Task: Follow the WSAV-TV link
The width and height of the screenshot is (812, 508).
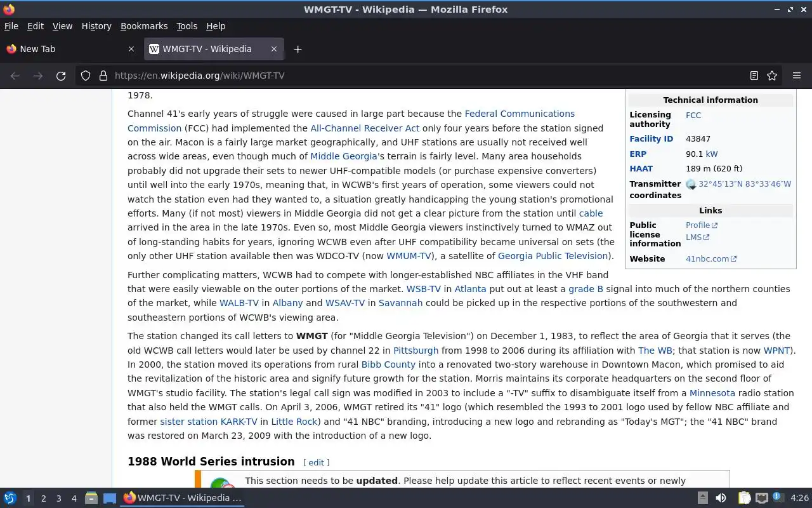Action: point(345,303)
